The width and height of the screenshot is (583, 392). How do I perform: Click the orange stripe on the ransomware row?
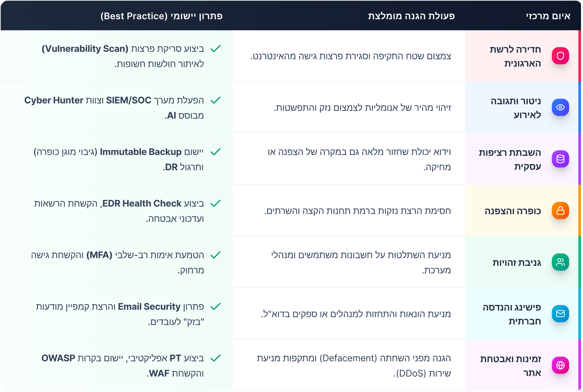pyautogui.click(x=580, y=210)
